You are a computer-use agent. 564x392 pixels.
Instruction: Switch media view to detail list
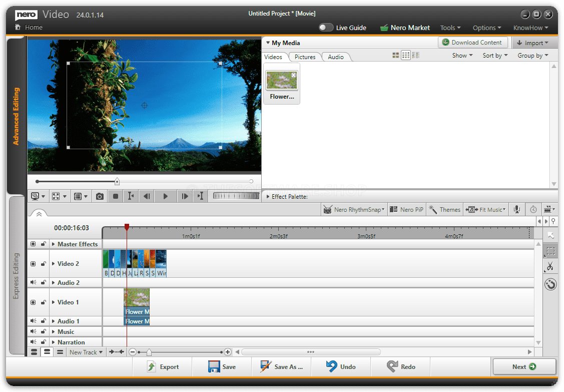pos(416,55)
